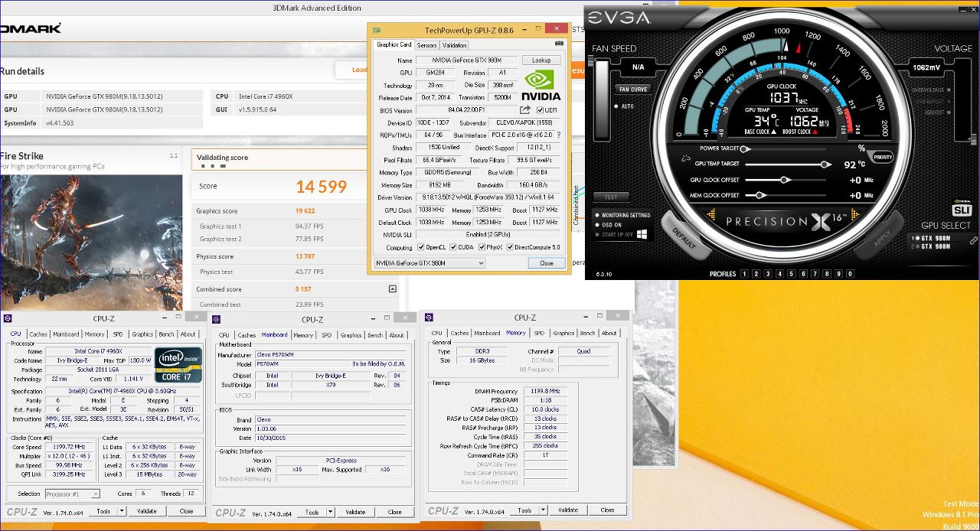The height and width of the screenshot is (531, 980).
Task: Adjust the GPU Temp Target slider
Action: [x=825, y=164]
